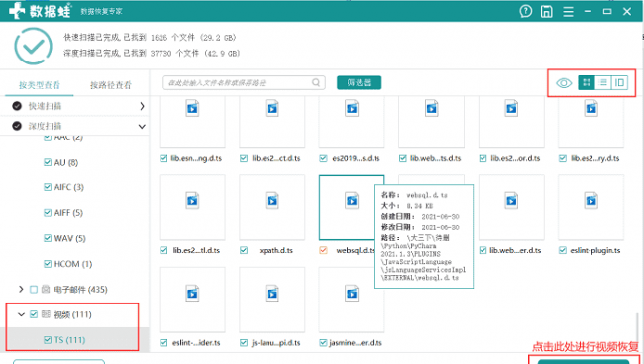Uncheck the 视频 (111) checkbox
The image size is (644, 364).
[34, 314]
